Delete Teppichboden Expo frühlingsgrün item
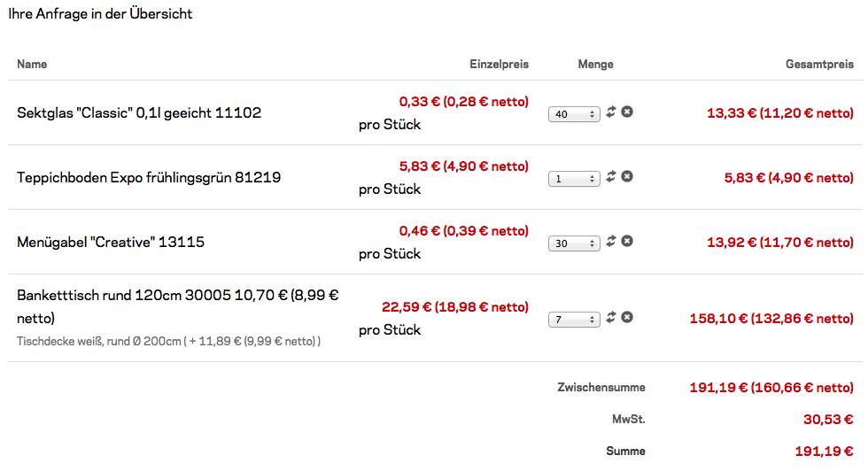The width and height of the screenshot is (868, 471). click(x=627, y=177)
